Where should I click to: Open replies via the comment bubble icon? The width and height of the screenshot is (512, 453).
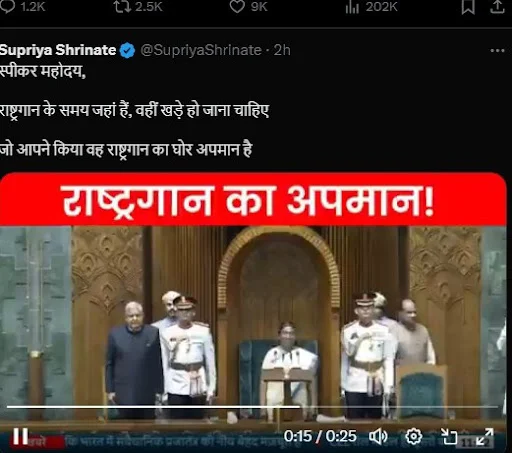point(7,6)
